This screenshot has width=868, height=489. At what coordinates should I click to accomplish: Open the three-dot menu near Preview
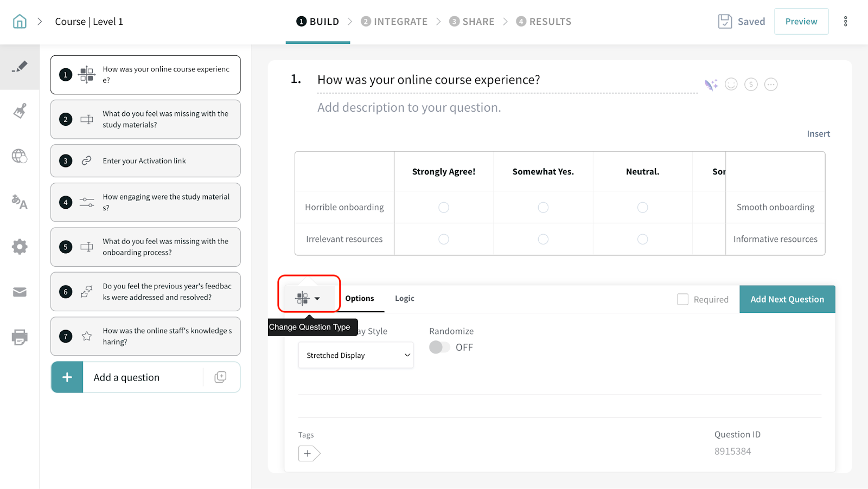tap(845, 22)
